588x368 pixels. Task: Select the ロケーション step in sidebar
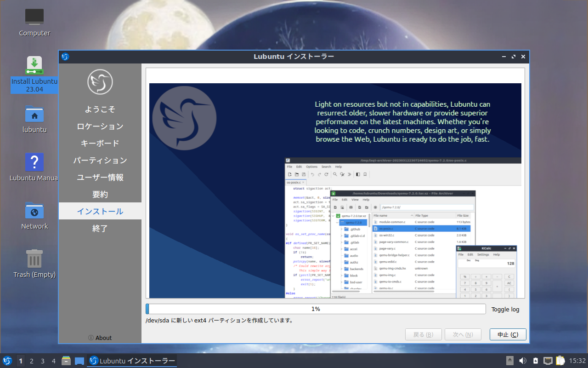click(100, 126)
